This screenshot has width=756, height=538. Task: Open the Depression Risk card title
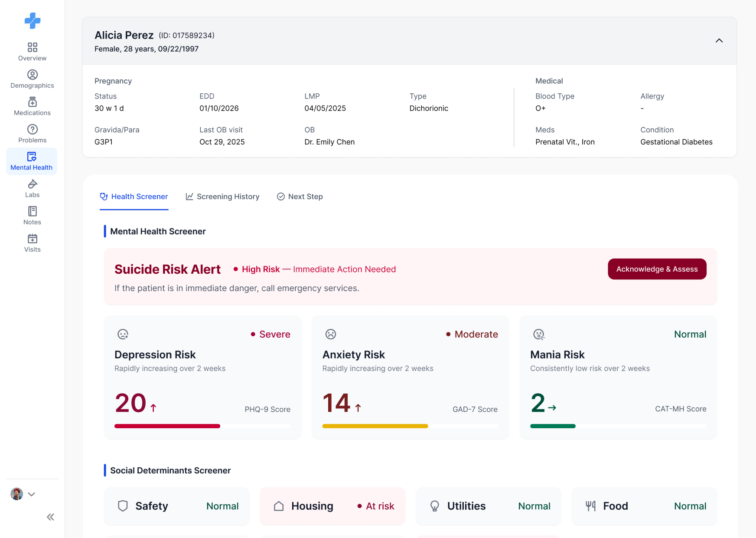pos(155,354)
